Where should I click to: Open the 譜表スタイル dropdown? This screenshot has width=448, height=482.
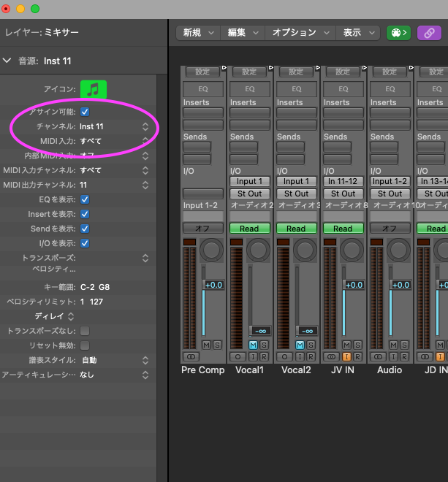coord(145,360)
